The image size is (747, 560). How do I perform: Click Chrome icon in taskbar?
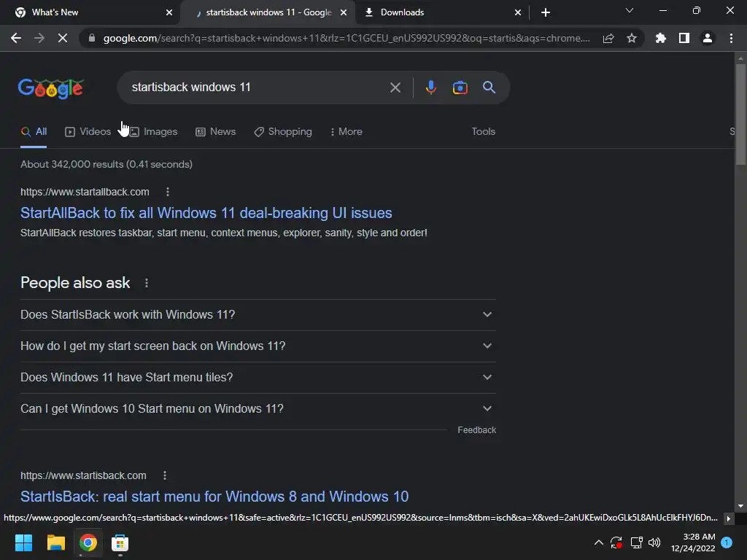pyautogui.click(x=88, y=542)
